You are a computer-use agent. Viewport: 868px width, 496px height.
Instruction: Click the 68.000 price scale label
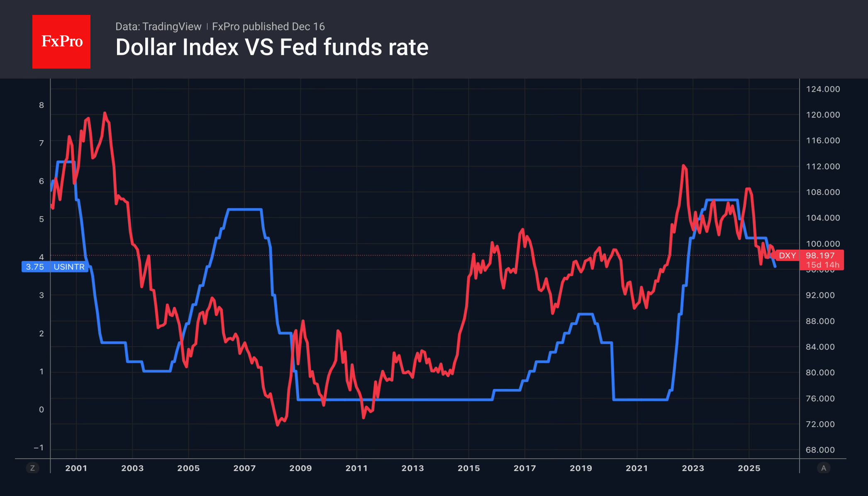820,450
